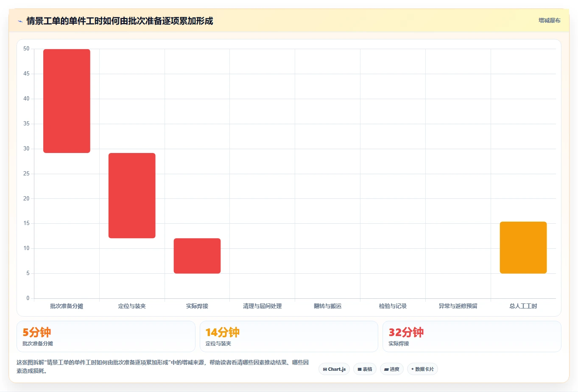Click the 增减瀑布 label in header
Image resolution: width=578 pixels, height=392 pixels.
click(549, 20)
